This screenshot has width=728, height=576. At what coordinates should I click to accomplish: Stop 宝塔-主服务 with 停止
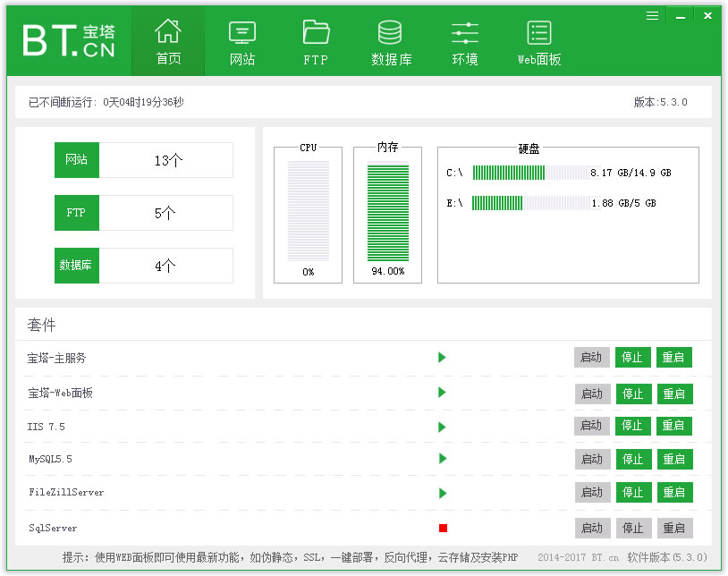point(633,358)
